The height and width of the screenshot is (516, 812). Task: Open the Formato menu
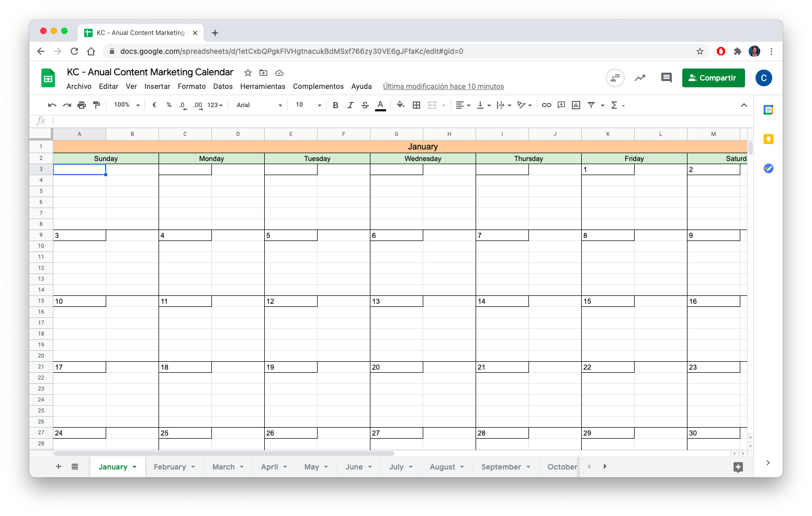tap(192, 86)
